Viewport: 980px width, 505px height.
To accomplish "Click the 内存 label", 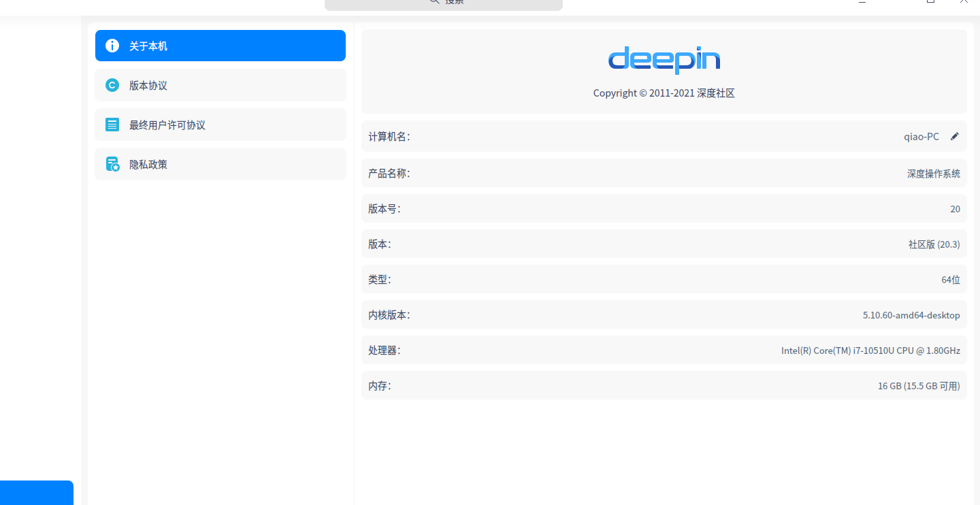I will [380, 386].
